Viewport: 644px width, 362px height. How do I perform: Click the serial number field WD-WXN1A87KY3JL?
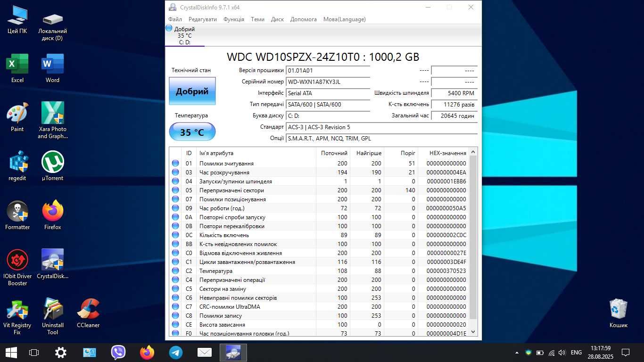(328, 82)
